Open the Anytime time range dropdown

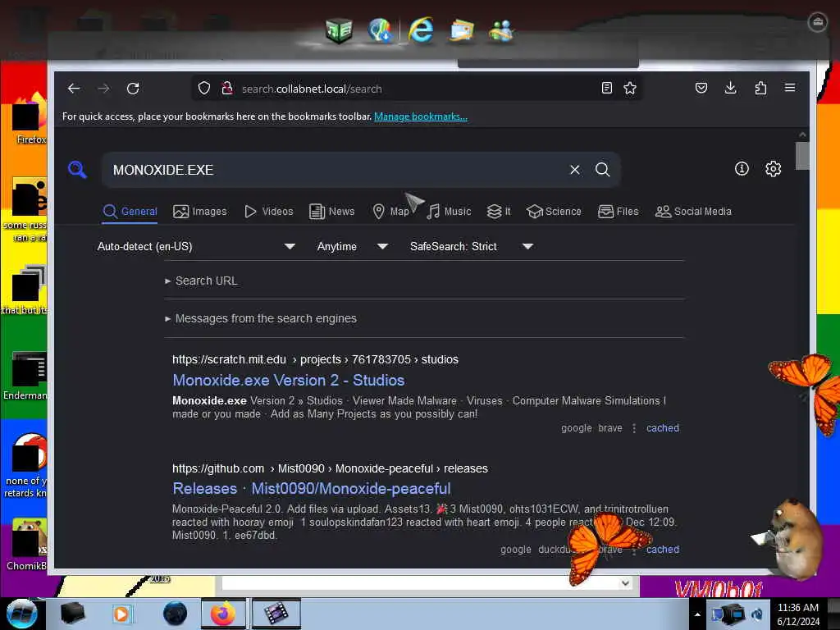pyautogui.click(x=352, y=246)
